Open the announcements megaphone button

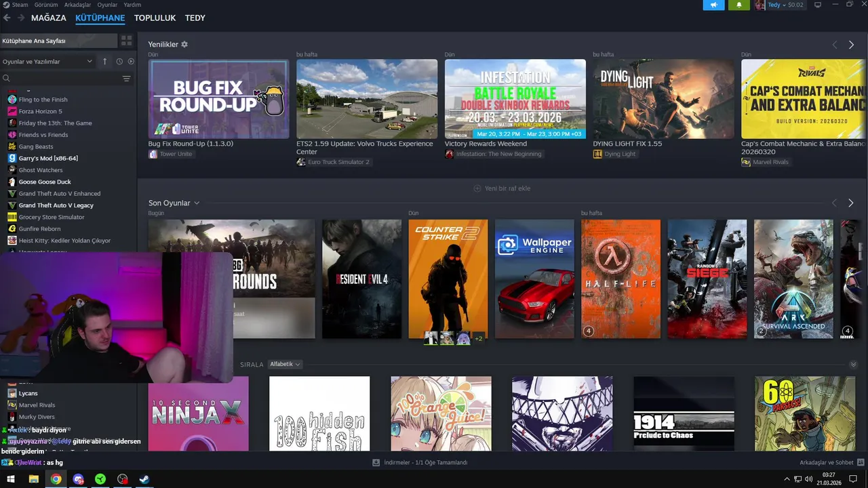click(x=713, y=5)
